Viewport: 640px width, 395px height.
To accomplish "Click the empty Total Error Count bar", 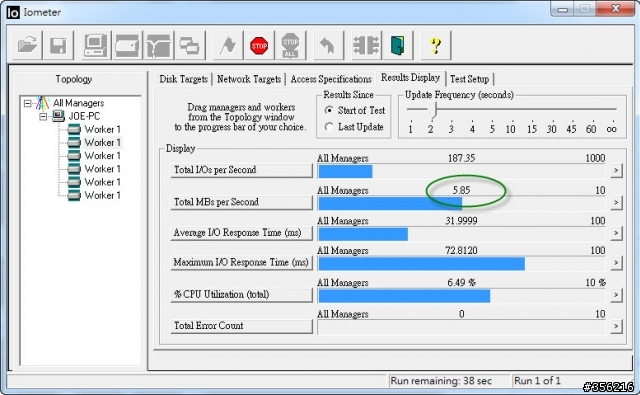I will pyautogui.click(x=462, y=327).
